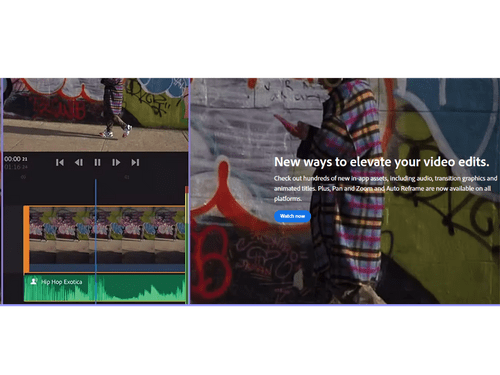The width and height of the screenshot is (500, 375).
Task: Click the artist icon beside Hip Hop Exotica
Action: click(33, 282)
